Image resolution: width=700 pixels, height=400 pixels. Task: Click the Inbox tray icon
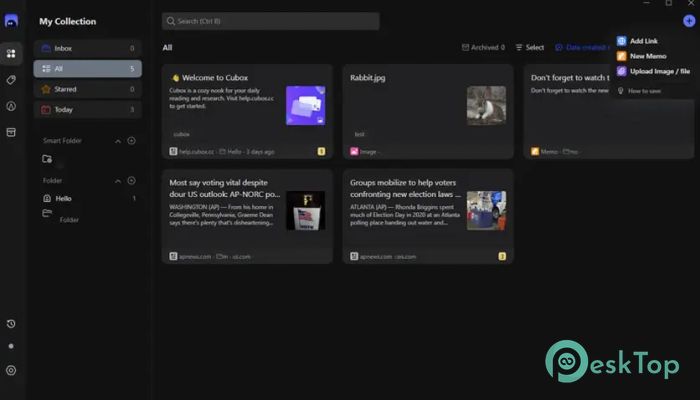pyautogui.click(x=46, y=48)
